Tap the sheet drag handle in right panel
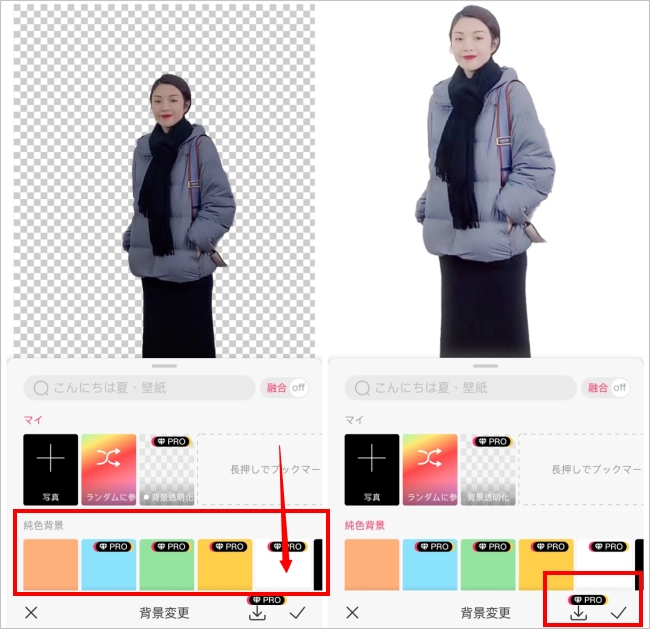The height and width of the screenshot is (629, 650). 485,366
